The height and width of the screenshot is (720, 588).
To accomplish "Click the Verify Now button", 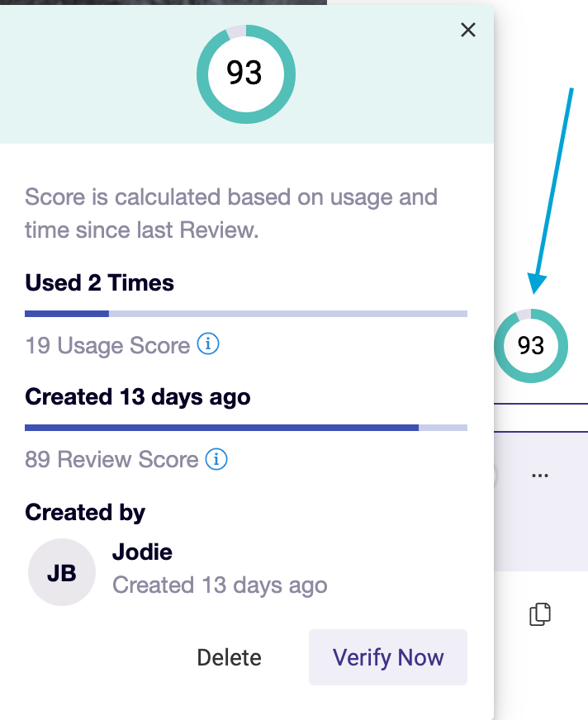I will point(388,657).
